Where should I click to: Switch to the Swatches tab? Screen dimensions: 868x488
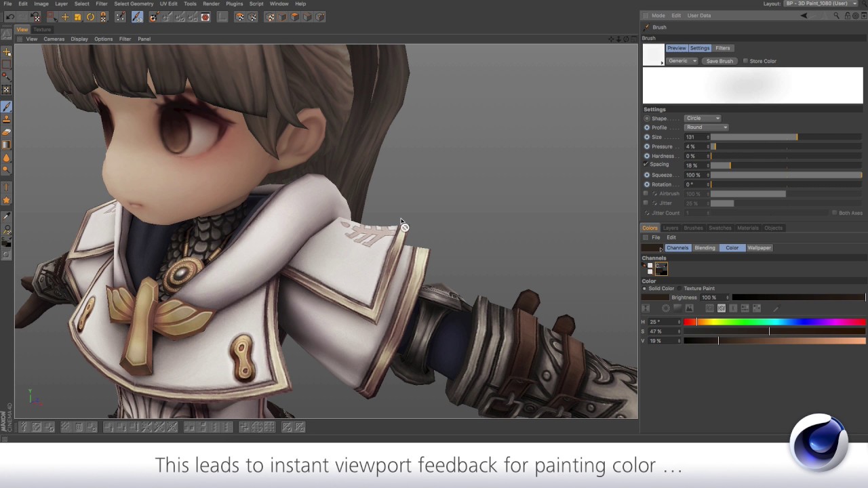tap(719, 228)
